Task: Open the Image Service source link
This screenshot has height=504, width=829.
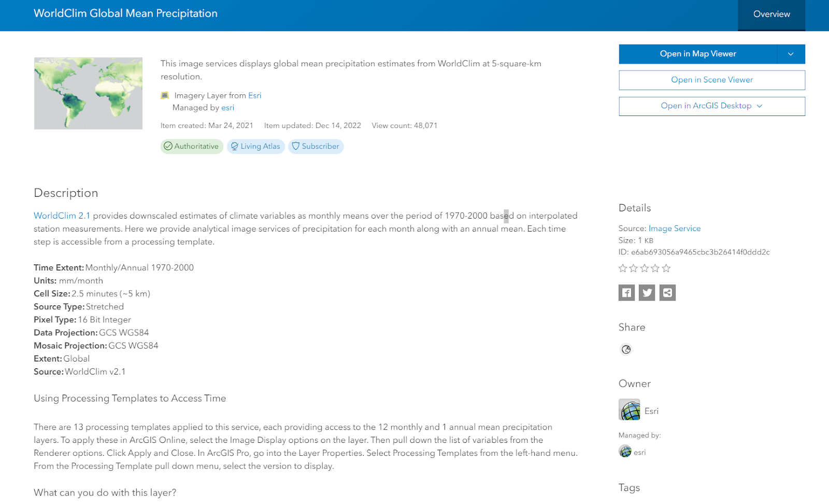Action: (675, 228)
